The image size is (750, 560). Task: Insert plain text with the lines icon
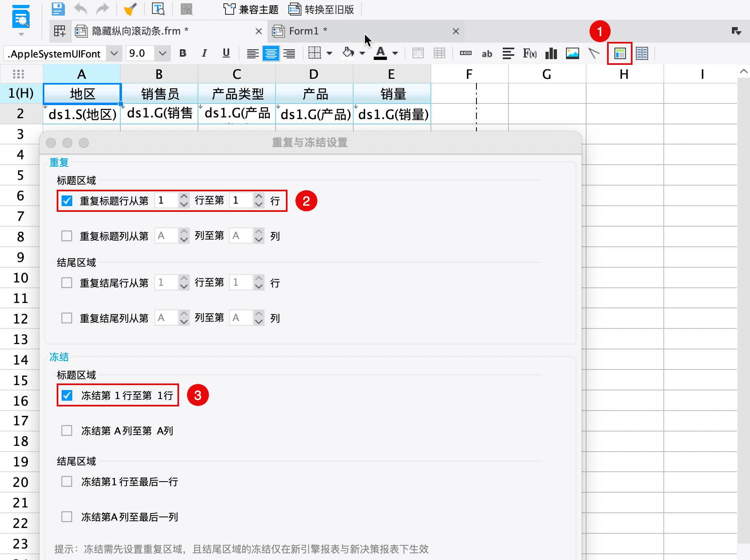pyautogui.click(x=508, y=53)
